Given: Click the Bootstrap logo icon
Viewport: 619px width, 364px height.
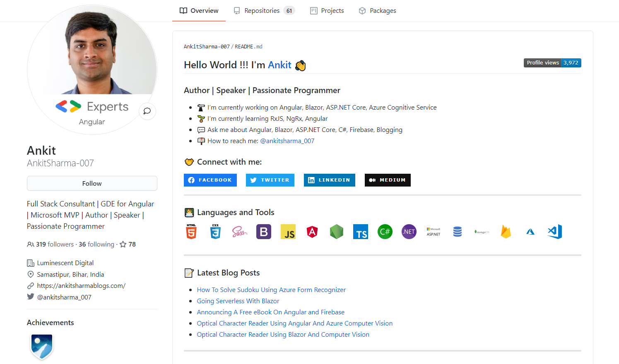Looking at the screenshot, I should point(264,232).
